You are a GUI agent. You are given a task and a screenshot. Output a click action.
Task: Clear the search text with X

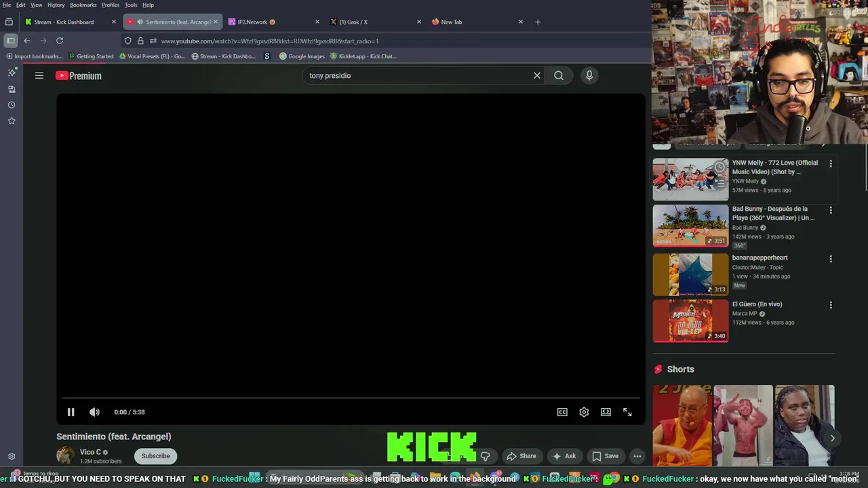point(537,75)
